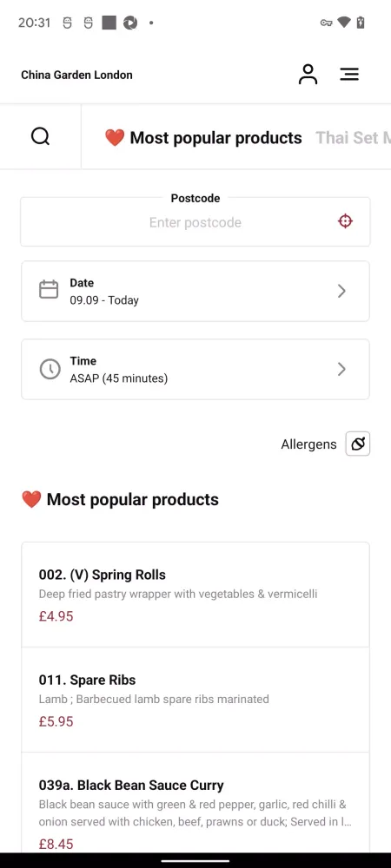This screenshot has height=868, width=391.
Task: Expand the Time chevron arrow
Action: [341, 369]
